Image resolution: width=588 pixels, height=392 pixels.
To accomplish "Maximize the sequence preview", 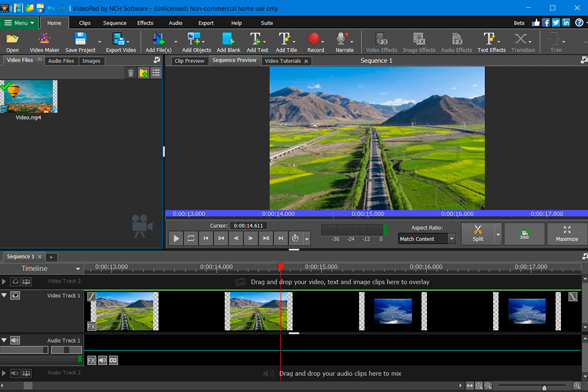I will (567, 233).
